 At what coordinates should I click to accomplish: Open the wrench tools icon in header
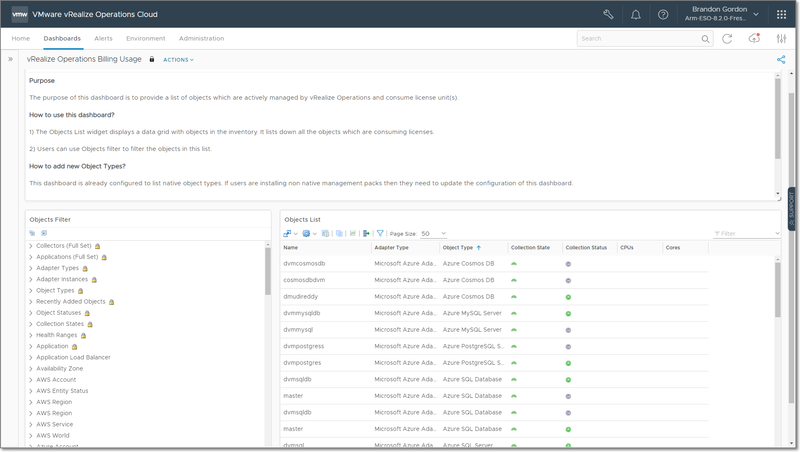pyautogui.click(x=608, y=14)
